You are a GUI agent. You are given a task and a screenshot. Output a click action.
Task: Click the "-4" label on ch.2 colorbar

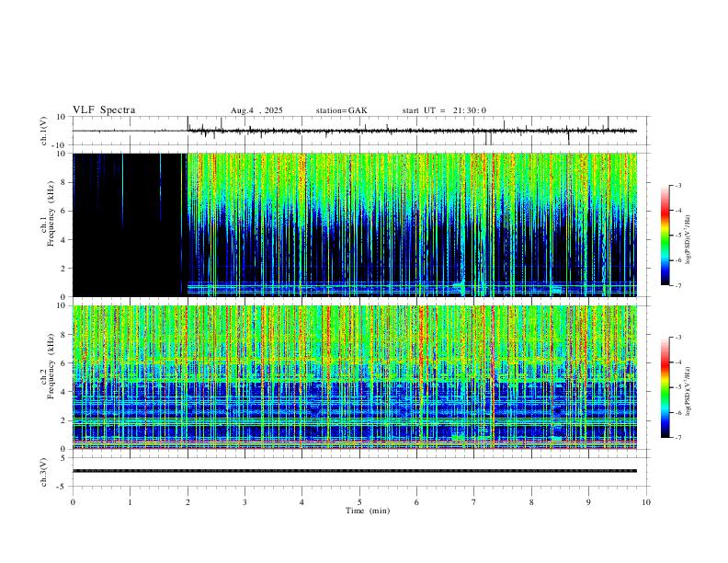pyautogui.click(x=677, y=362)
